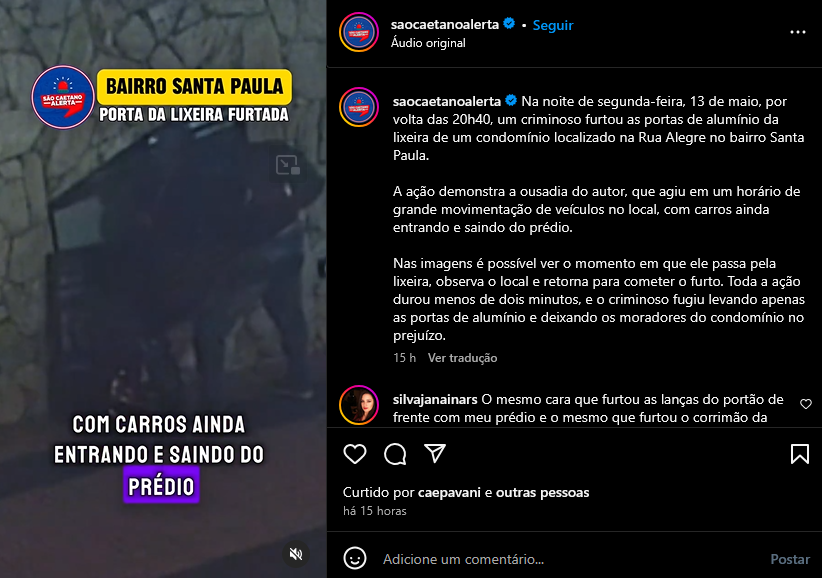This screenshot has height=578, width=822.
Task: Like the post with the heart icon
Action: coord(355,454)
